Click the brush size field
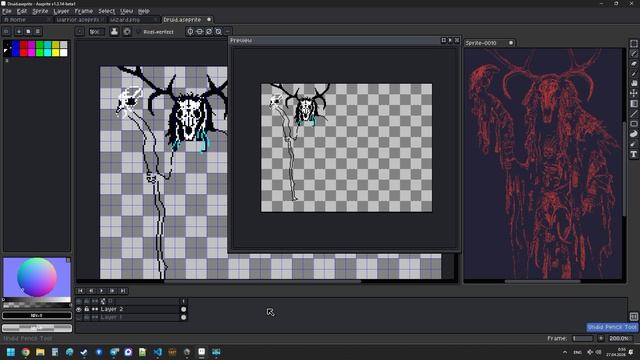 click(97, 31)
